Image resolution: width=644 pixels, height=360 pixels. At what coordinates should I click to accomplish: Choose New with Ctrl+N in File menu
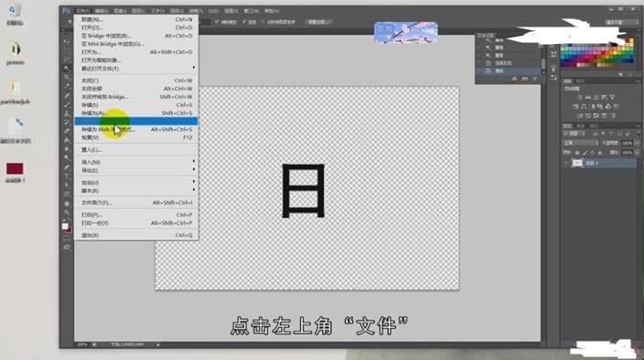tap(136, 19)
